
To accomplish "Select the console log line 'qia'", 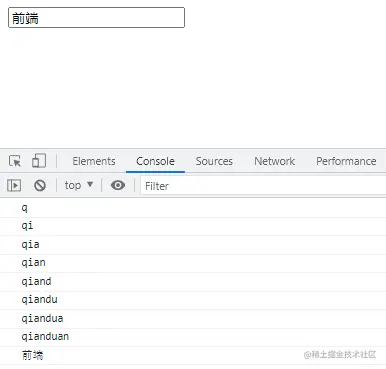I will [193, 245].
